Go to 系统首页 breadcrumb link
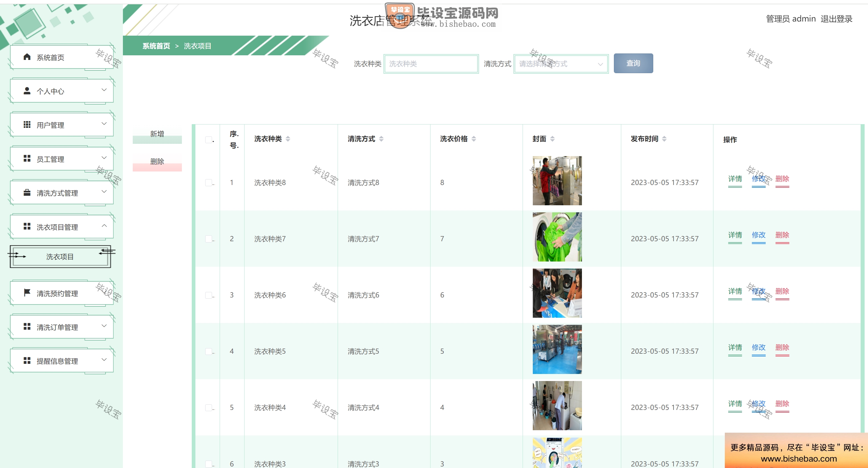This screenshot has height=468, width=868. tap(156, 46)
